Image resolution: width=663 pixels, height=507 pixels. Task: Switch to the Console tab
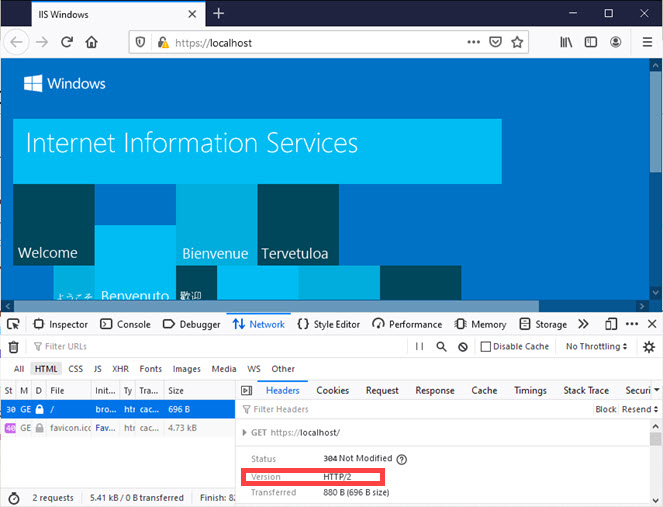[126, 324]
